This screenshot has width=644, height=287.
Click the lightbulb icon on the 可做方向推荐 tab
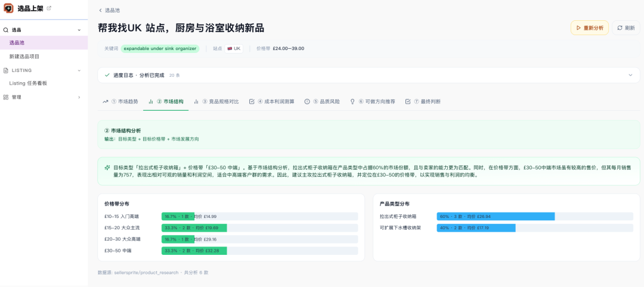pos(352,101)
